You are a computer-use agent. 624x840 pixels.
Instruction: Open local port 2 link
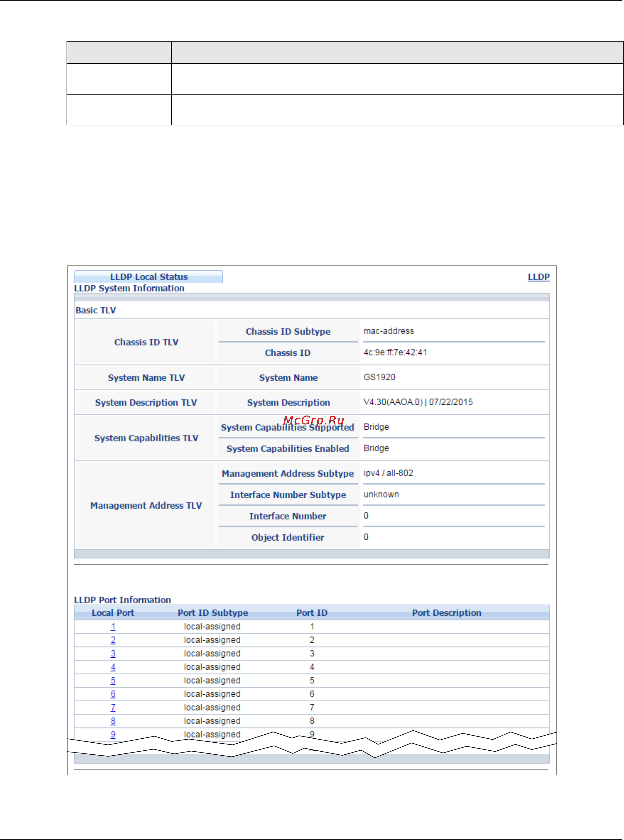(x=113, y=640)
